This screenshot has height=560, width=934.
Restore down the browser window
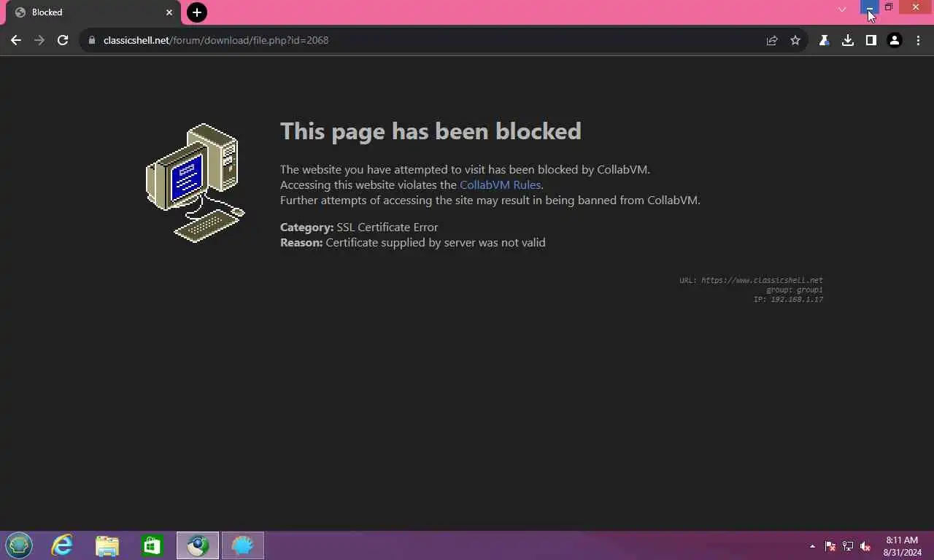click(x=889, y=7)
